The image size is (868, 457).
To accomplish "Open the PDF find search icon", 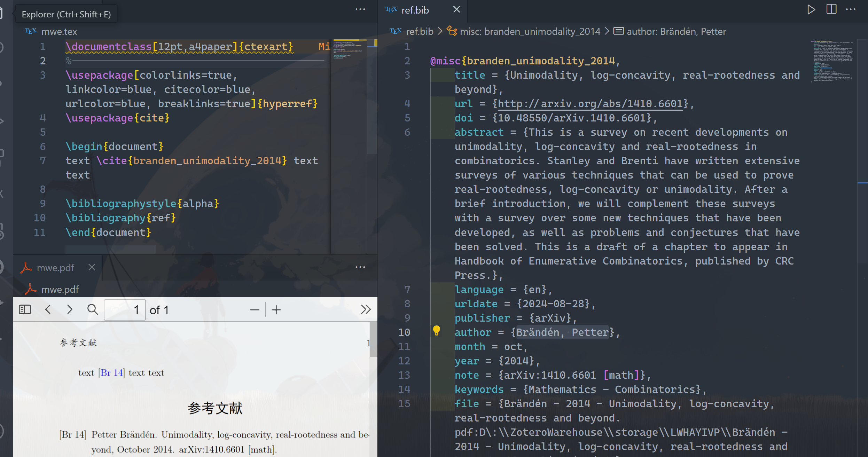I will (x=92, y=309).
